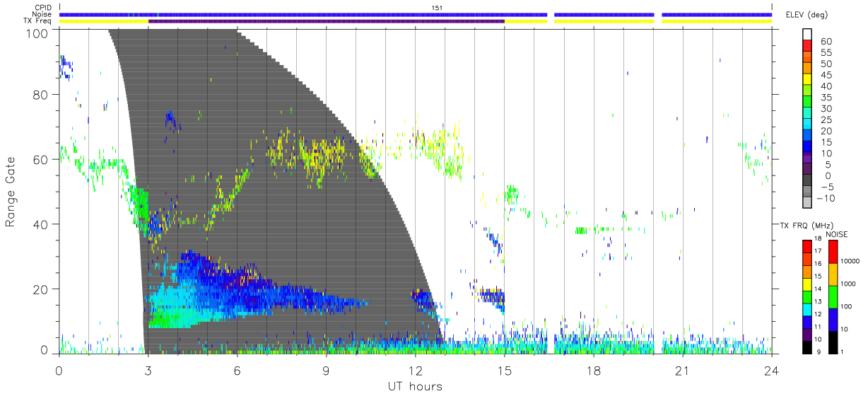The width and height of the screenshot is (868, 401).
Task: Click the '30' label on ELEV colorbar
Action: tap(826, 109)
